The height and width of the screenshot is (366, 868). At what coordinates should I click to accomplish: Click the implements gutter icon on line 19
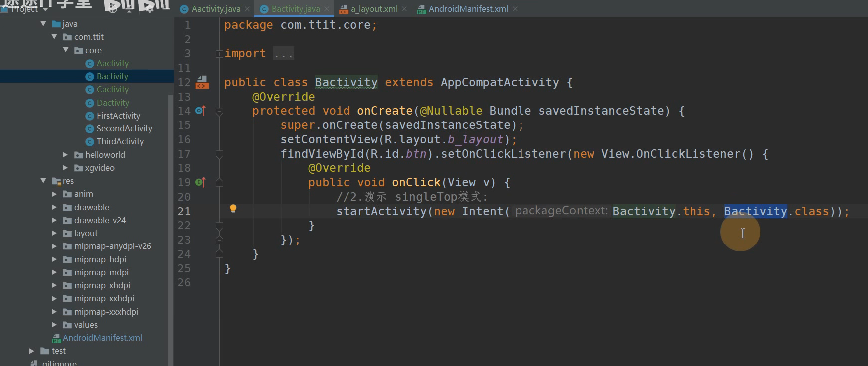click(200, 182)
